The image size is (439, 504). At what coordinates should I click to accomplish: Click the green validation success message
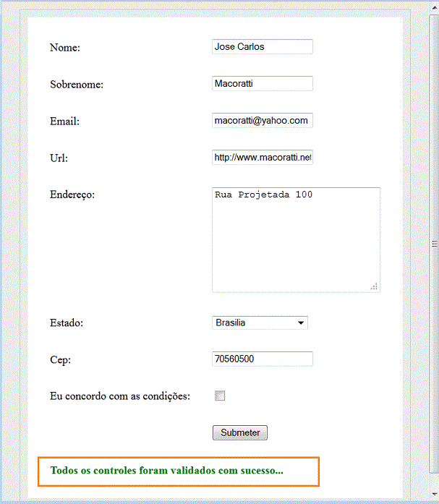(x=167, y=471)
